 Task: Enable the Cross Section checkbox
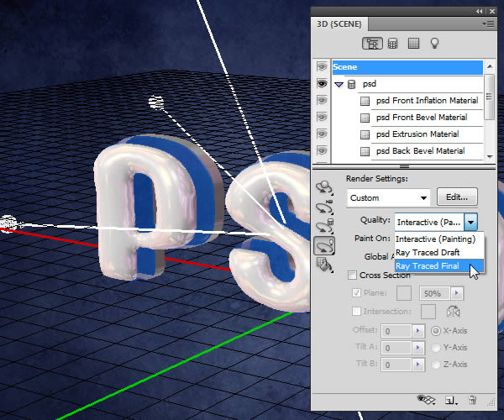point(352,275)
